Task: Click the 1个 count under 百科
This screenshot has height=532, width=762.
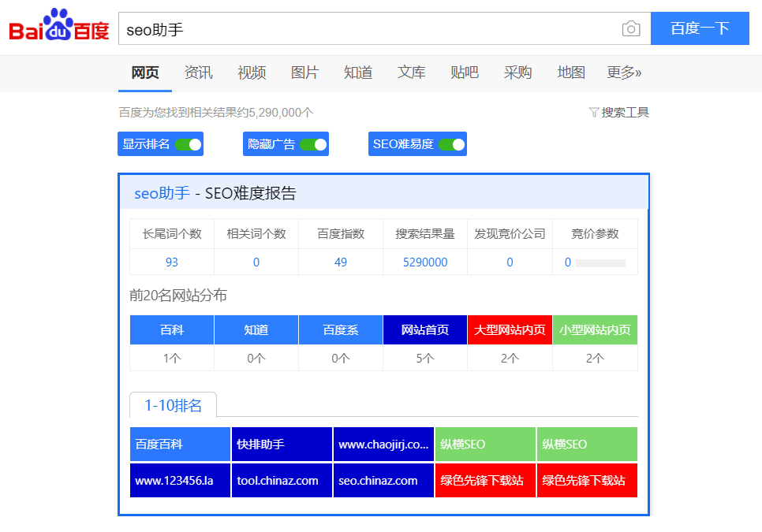Action: pyautogui.click(x=171, y=359)
